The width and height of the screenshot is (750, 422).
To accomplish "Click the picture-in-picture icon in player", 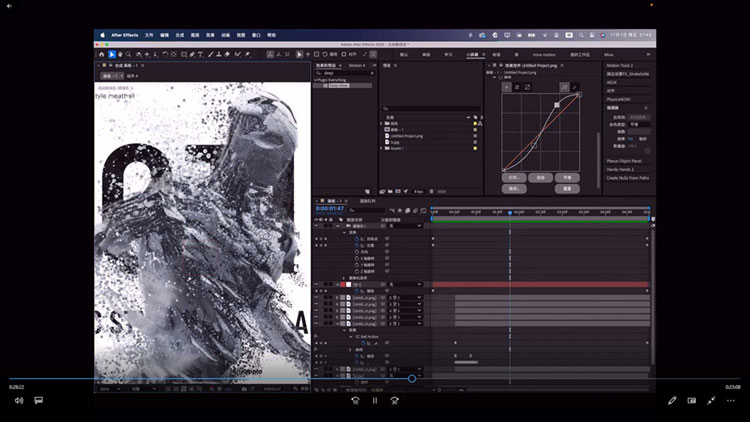I will (692, 400).
